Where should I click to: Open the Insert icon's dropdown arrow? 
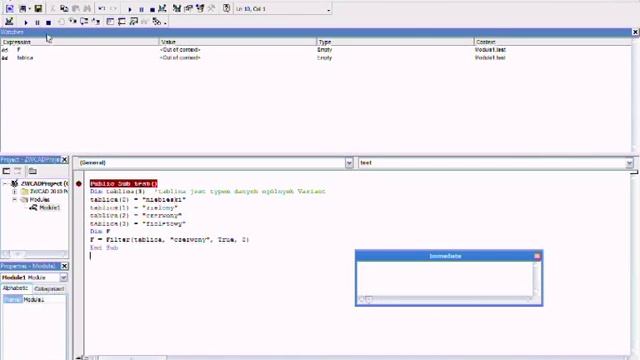point(29,9)
